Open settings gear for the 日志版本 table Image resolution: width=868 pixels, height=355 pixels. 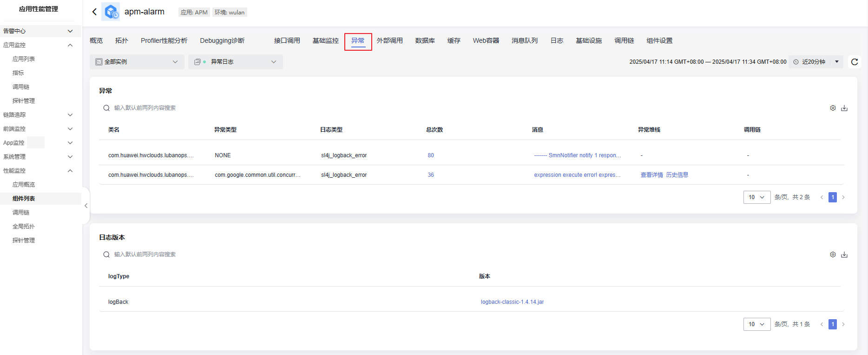(833, 255)
